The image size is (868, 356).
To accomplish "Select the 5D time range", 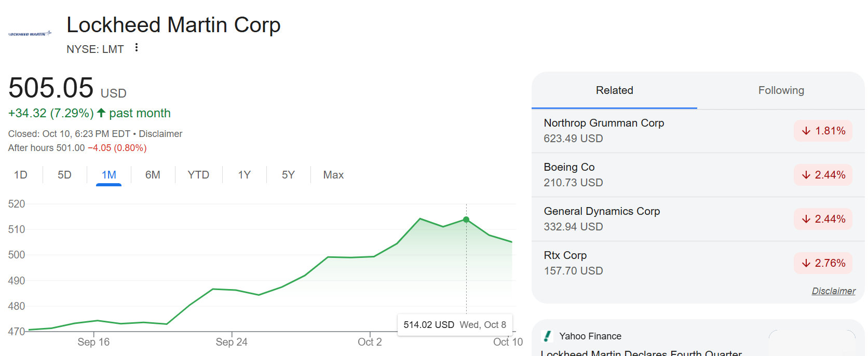I will [x=64, y=175].
